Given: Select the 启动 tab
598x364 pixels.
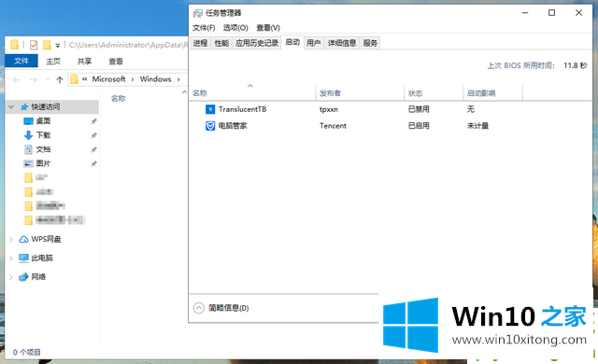Looking at the screenshot, I should pos(292,42).
